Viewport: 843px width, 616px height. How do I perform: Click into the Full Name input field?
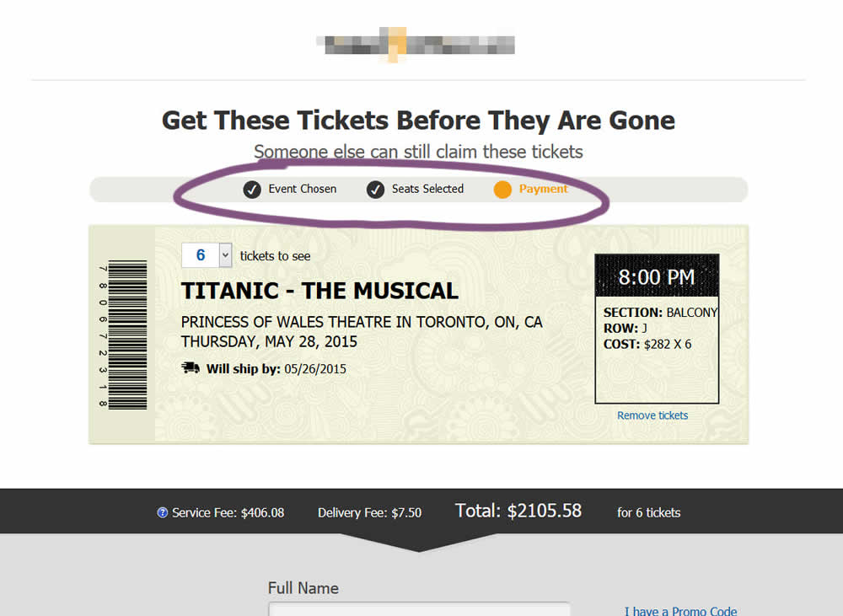click(419, 609)
